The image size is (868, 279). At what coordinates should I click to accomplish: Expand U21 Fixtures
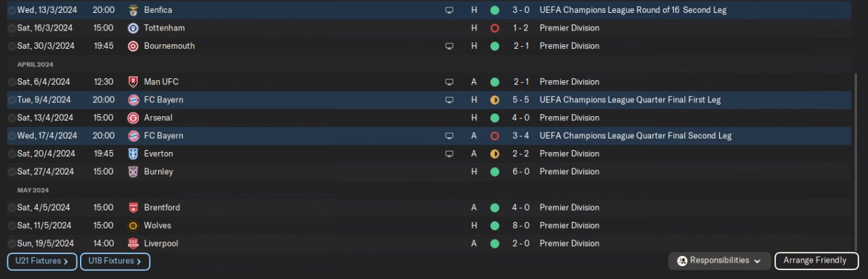(x=41, y=261)
